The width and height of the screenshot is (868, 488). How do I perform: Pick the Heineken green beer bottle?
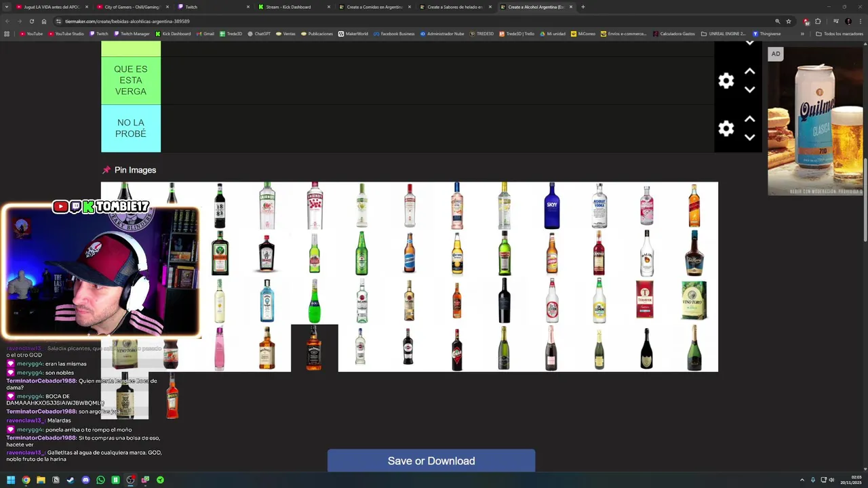tap(362, 253)
